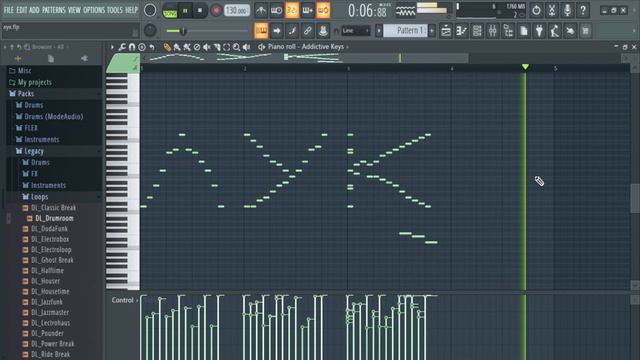Toggle the metronome icon
640x360 pixels.
[x=261, y=10]
